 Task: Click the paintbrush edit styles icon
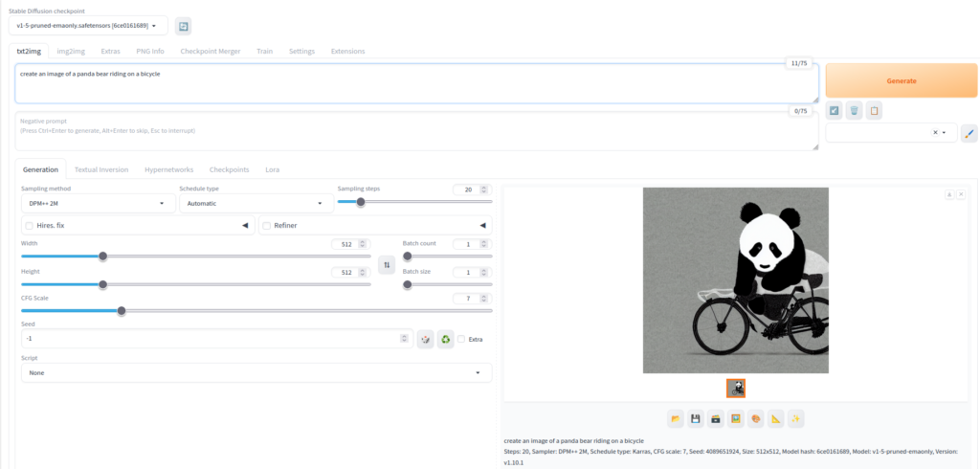(969, 133)
